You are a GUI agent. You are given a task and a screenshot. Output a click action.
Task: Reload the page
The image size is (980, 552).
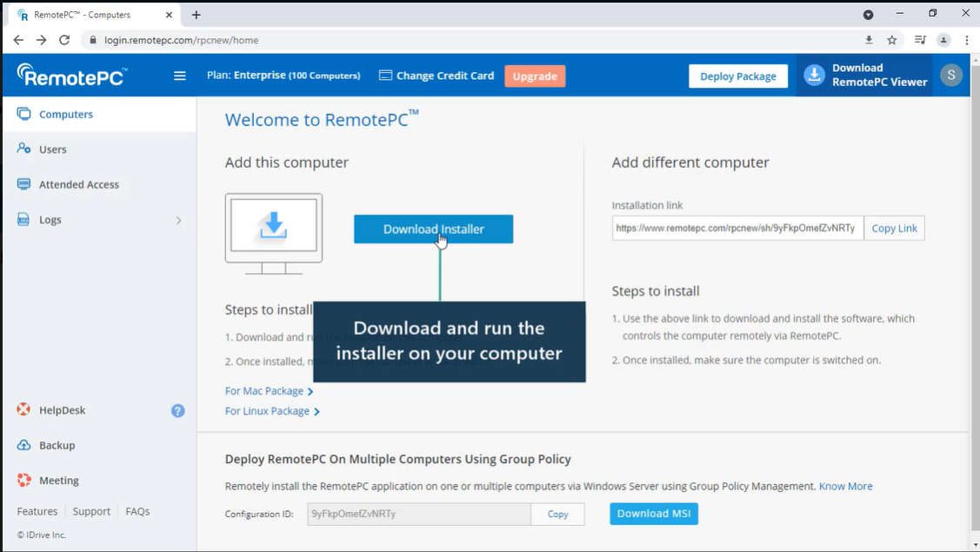64,40
